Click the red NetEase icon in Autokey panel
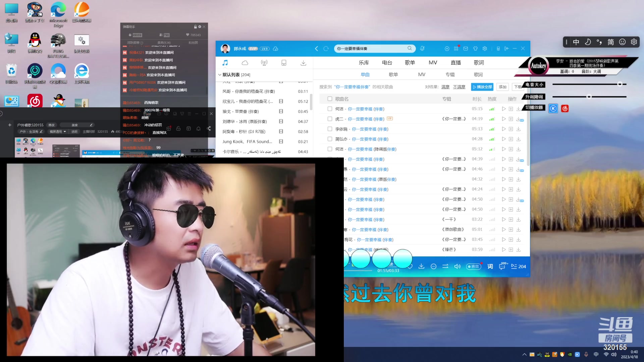 pos(565,108)
